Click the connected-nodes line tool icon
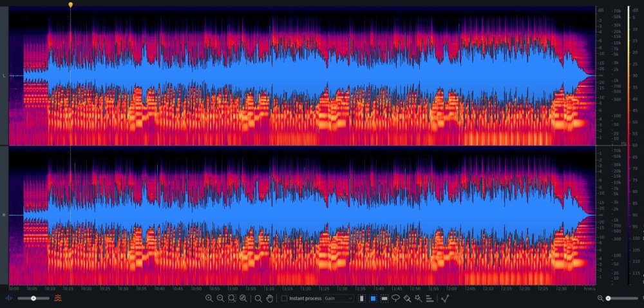The height and width of the screenshot is (308, 644). (444, 298)
